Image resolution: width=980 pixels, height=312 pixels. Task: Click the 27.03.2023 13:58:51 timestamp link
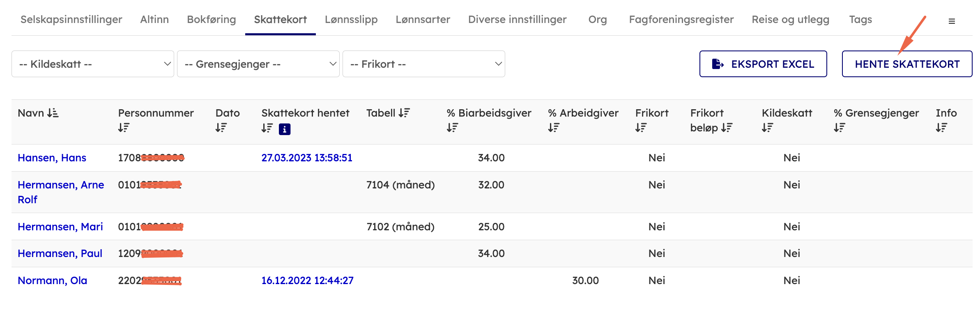pyautogui.click(x=307, y=158)
